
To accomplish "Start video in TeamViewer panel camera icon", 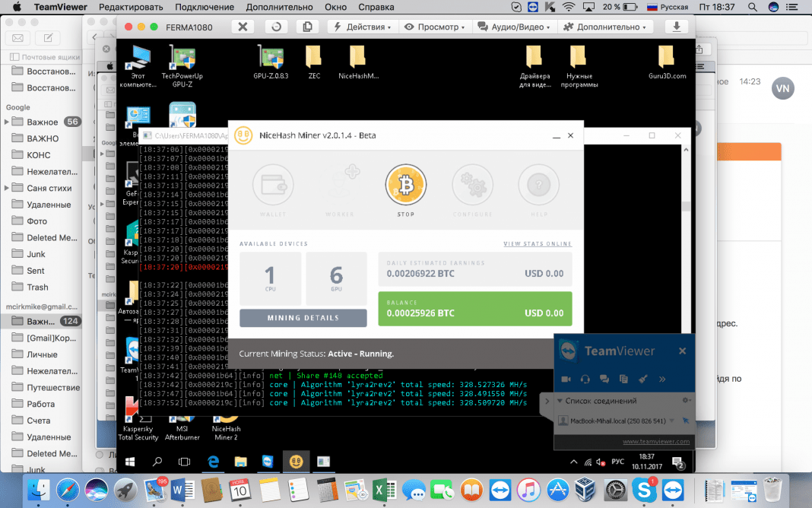I will 566,379.
